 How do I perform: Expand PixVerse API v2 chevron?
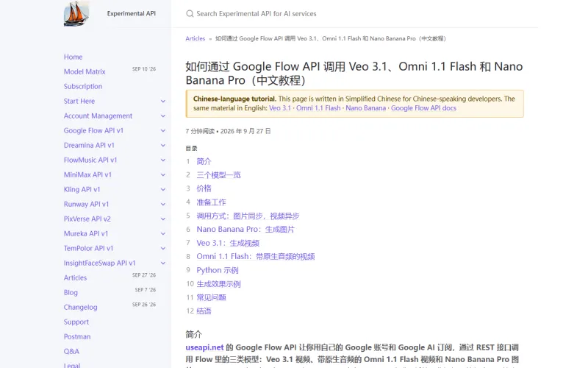click(163, 219)
